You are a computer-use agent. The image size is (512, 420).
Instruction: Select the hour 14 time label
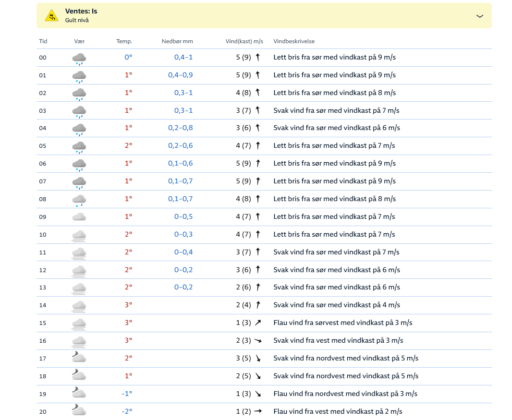coord(43,305)
